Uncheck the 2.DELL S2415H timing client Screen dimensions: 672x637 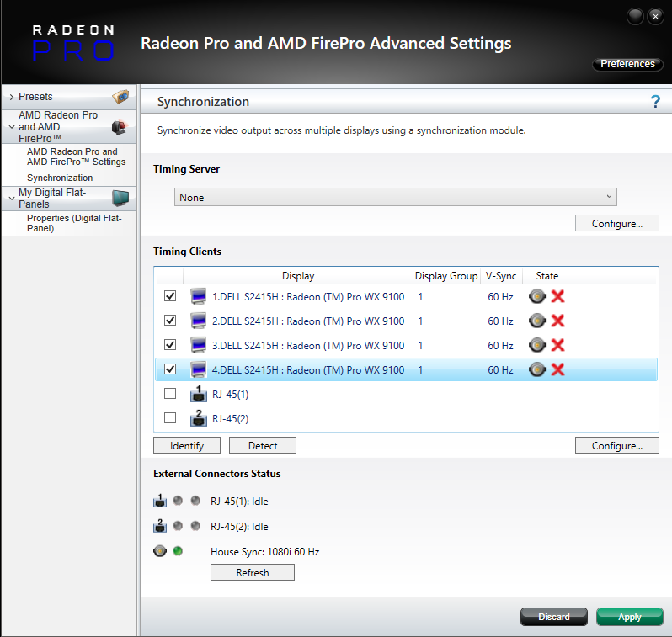(x=170, y=320)
